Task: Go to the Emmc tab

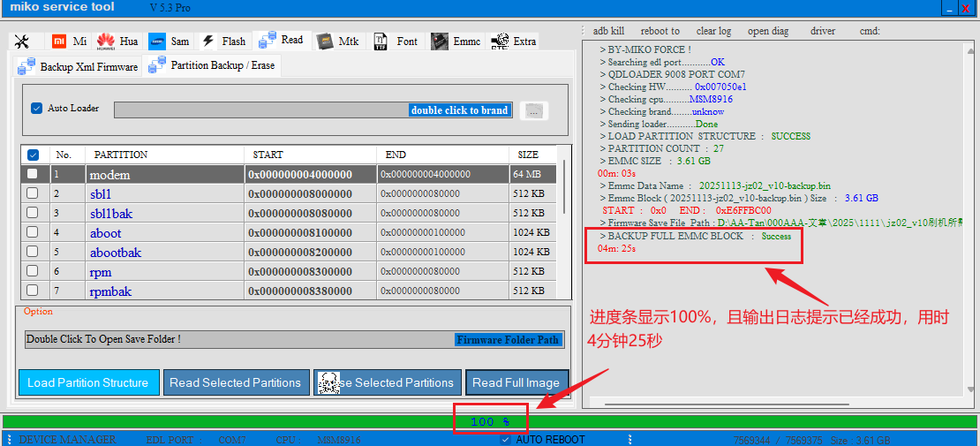Action: pos(456,42)
